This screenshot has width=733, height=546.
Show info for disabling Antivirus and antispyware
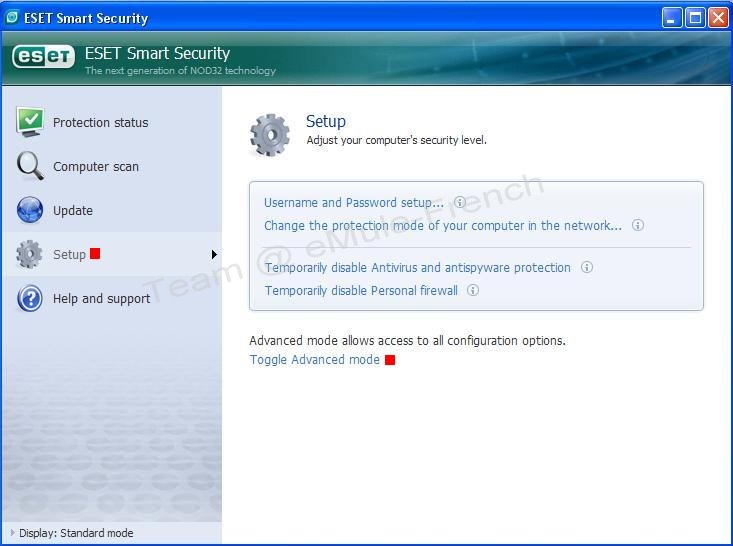[x=587, y=267]
